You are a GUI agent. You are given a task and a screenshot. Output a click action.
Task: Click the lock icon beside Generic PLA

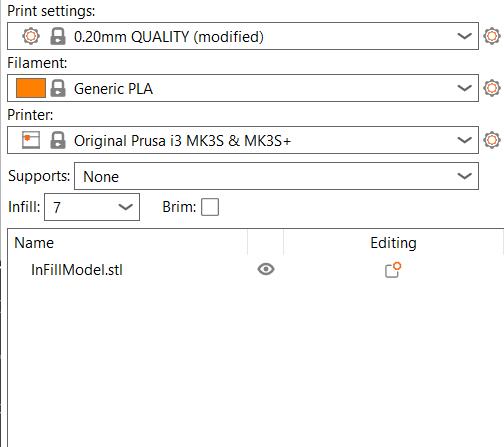click(58, 88)
